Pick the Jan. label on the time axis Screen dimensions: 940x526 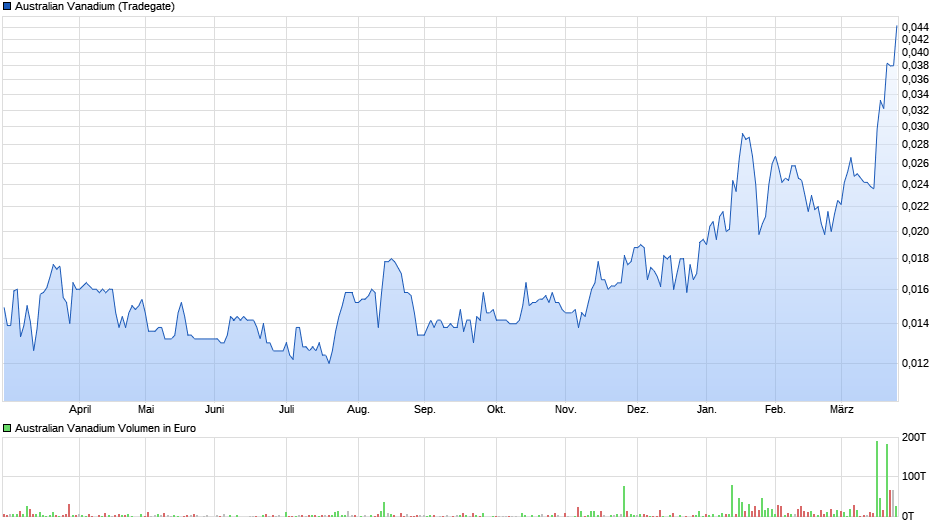(x=707, y=409)
